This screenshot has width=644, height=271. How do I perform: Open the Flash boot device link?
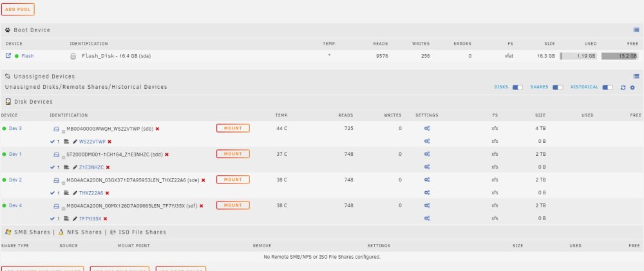click(28, 56)
